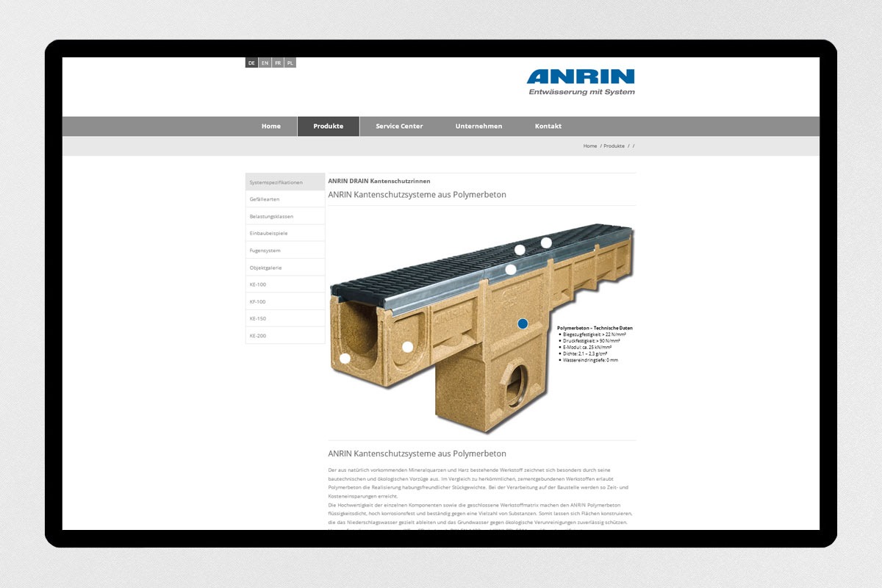The width and height of the screenshot is (882, 588).
Task: Switch language to FR
Action: pyautogui.click(x=278, y=63)
